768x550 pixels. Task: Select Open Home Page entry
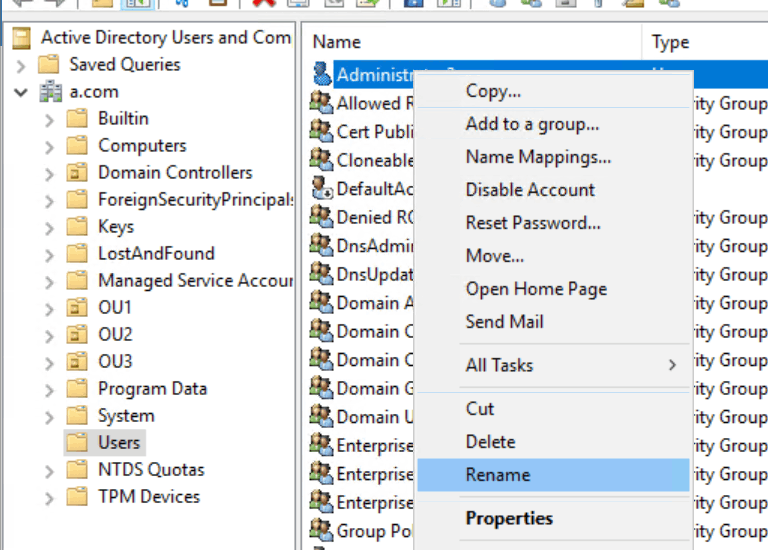pyautogui.click(x=552, y=289)
